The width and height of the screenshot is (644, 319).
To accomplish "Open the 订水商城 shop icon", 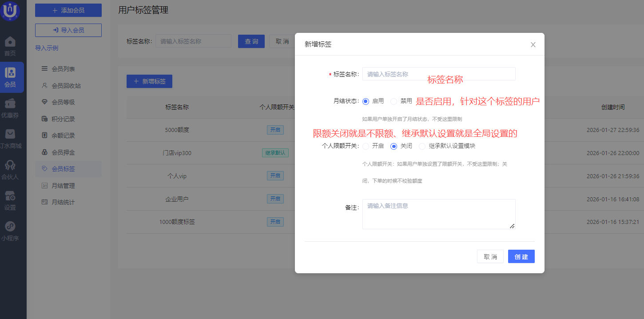I will point(10,135).
